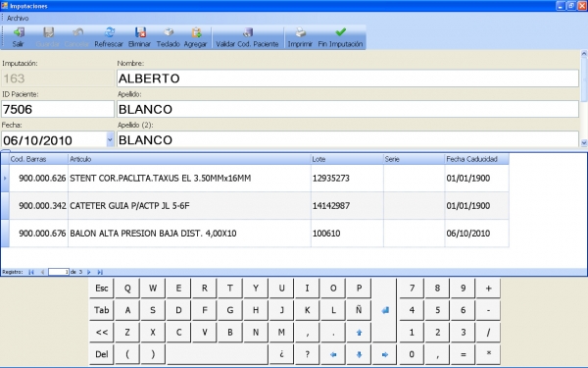
Task: Open the Fecha date dropdown
Action: (110, 139)
